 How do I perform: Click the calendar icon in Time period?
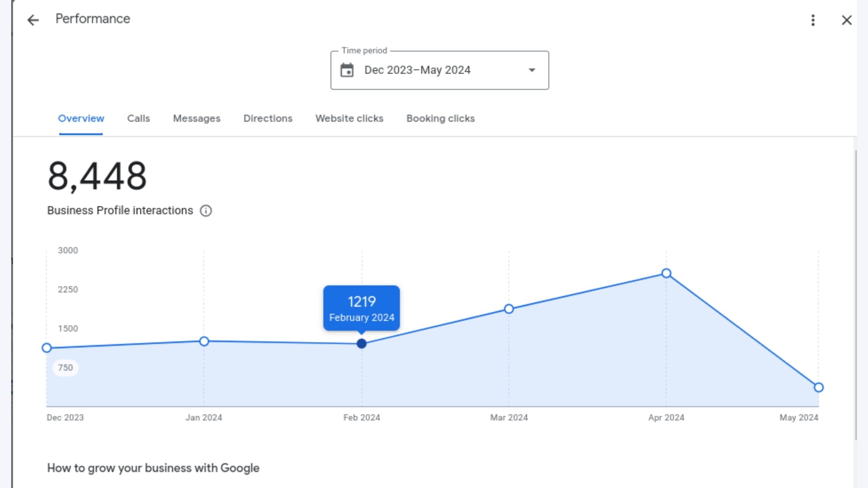347,70
